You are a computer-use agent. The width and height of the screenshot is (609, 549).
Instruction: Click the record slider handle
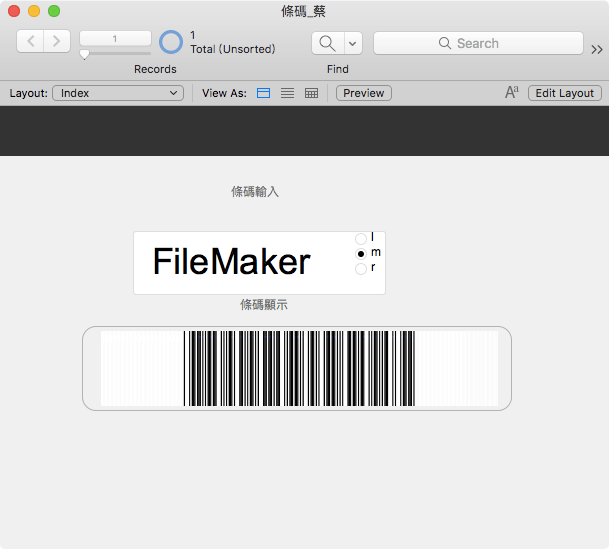click(x=84, y=54)
